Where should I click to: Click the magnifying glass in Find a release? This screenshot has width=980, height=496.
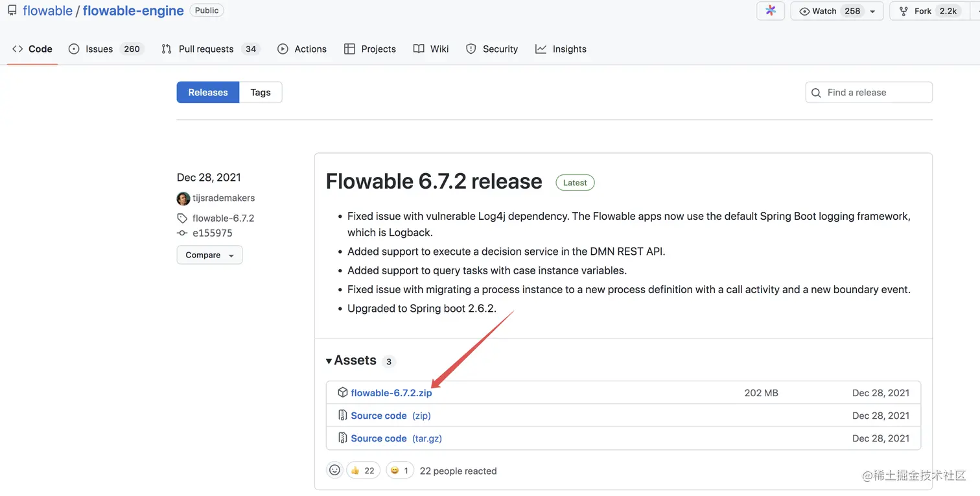pos(816,93)
